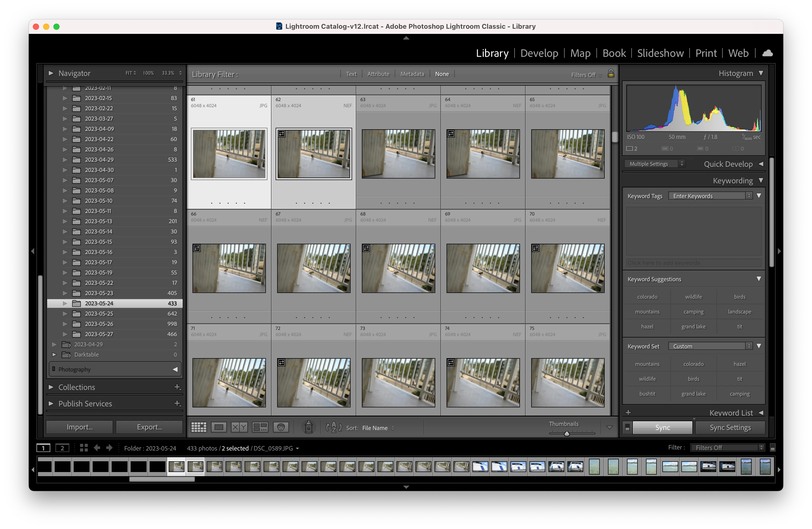This screenshot has height=529, width=812.
Task: Expand the Collections panel
Action: coord(51,387)
